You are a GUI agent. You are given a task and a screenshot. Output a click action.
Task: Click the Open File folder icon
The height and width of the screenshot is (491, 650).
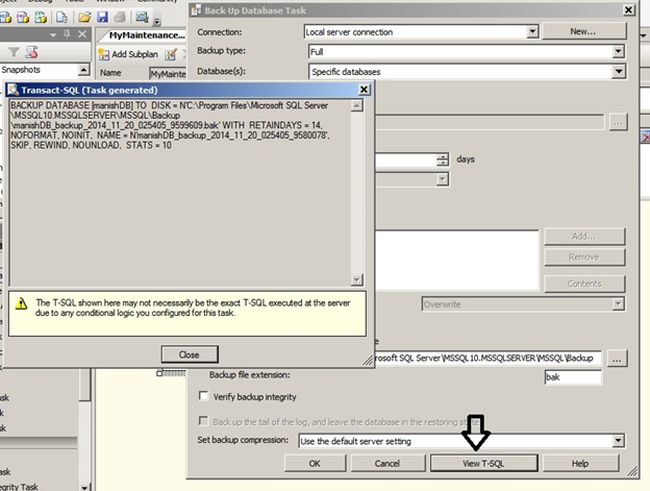point(85,17)
